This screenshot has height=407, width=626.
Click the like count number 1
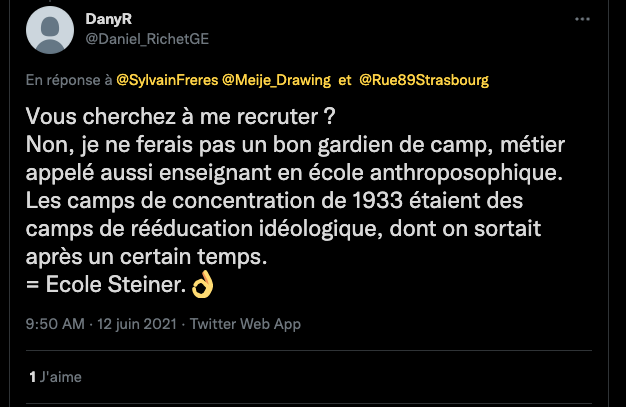[33, 377]
